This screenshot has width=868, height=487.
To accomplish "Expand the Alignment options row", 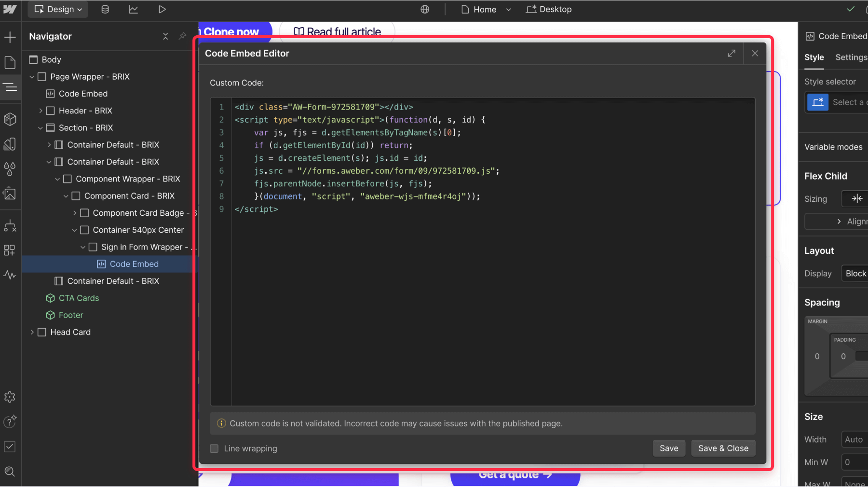I will [837, 222].
